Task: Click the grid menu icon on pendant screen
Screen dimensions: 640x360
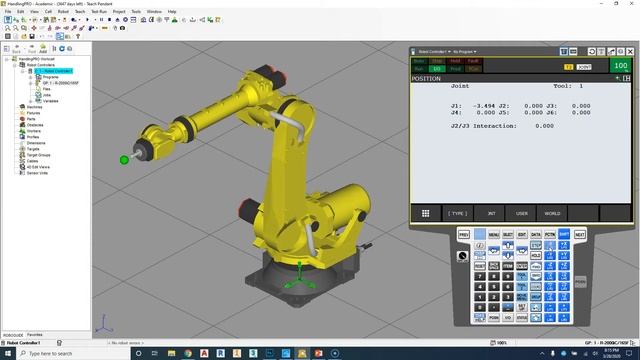Action: click(426, 213)
